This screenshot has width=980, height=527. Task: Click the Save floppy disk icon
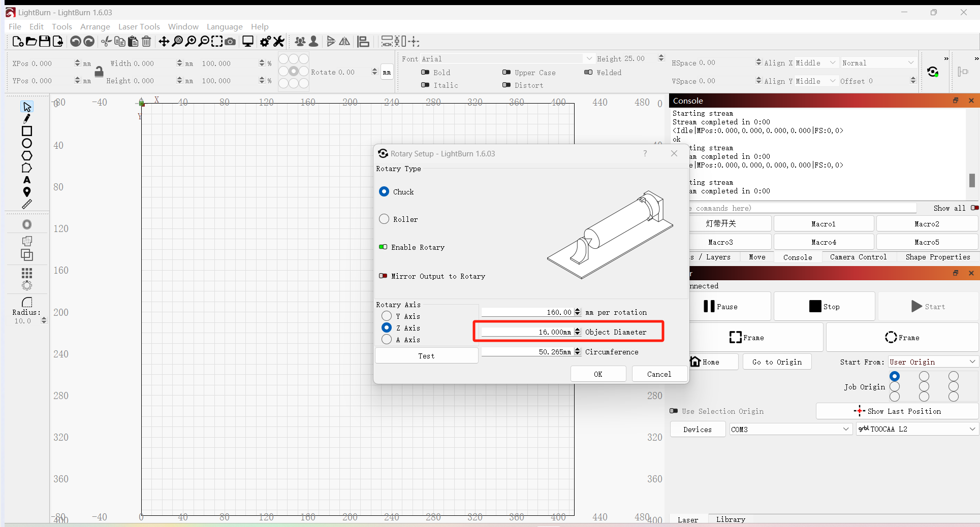(x=45, y=42)
